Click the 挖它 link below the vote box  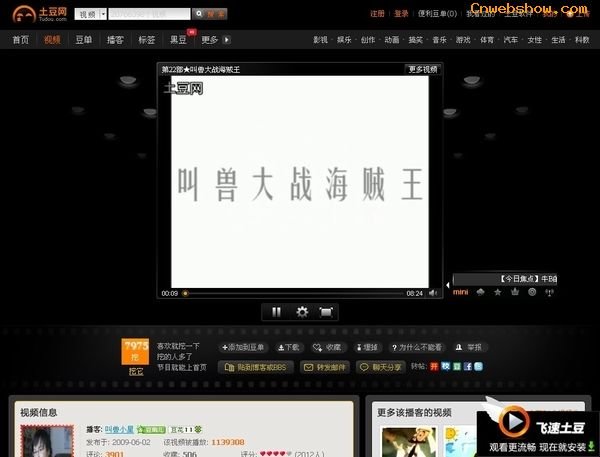click(x=136, y=372)
